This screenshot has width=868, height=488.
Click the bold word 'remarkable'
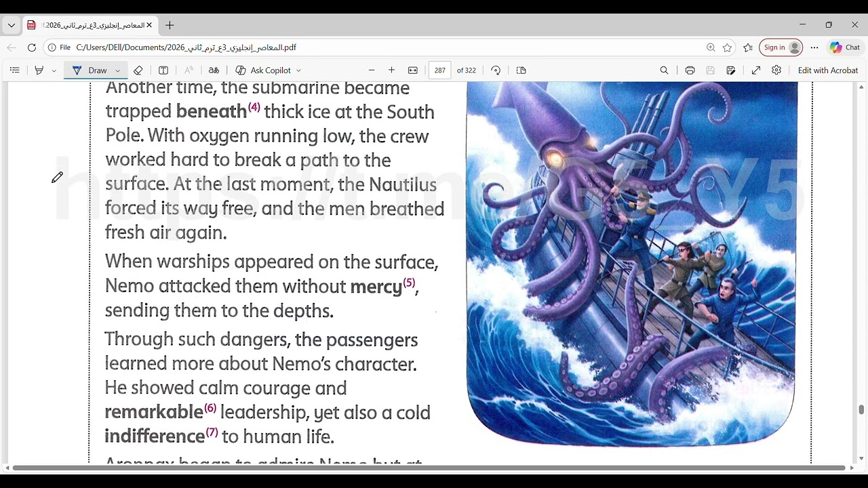click(154, 412)
